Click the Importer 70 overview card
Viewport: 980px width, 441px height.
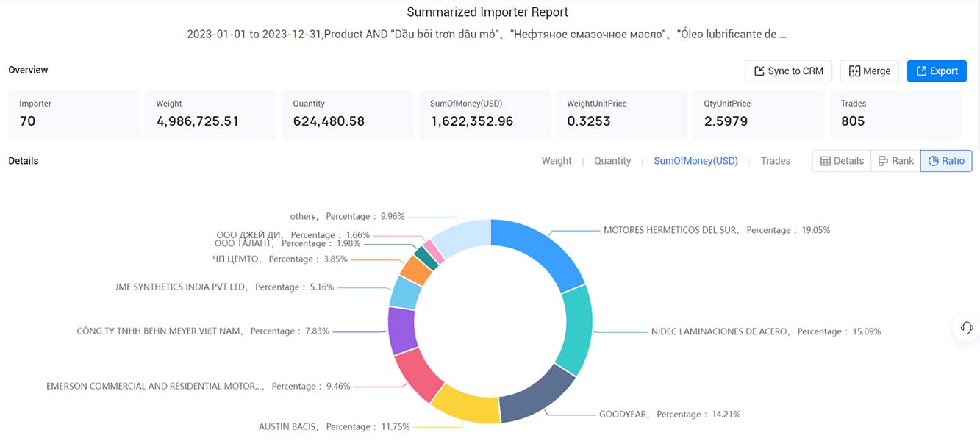(74, 115)
